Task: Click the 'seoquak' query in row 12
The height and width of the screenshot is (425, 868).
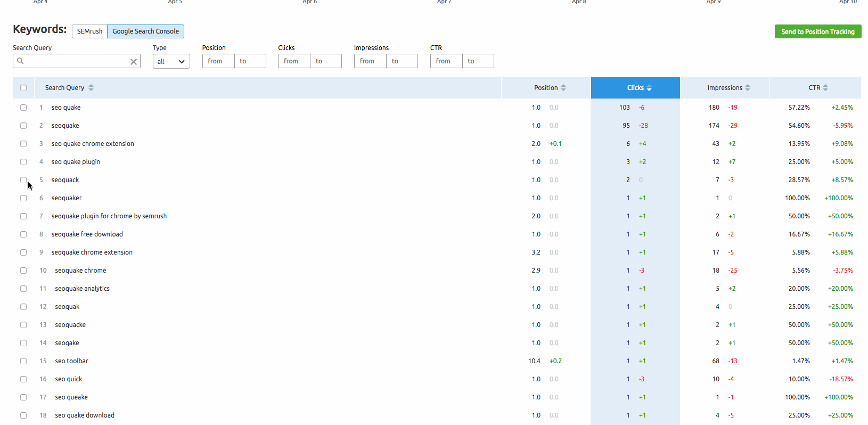Action: pos(67,307)
